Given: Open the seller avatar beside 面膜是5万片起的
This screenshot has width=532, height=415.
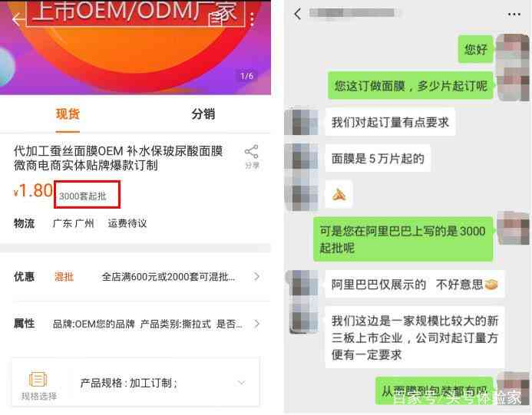Looking at the screenshot, I should [301, 158].
